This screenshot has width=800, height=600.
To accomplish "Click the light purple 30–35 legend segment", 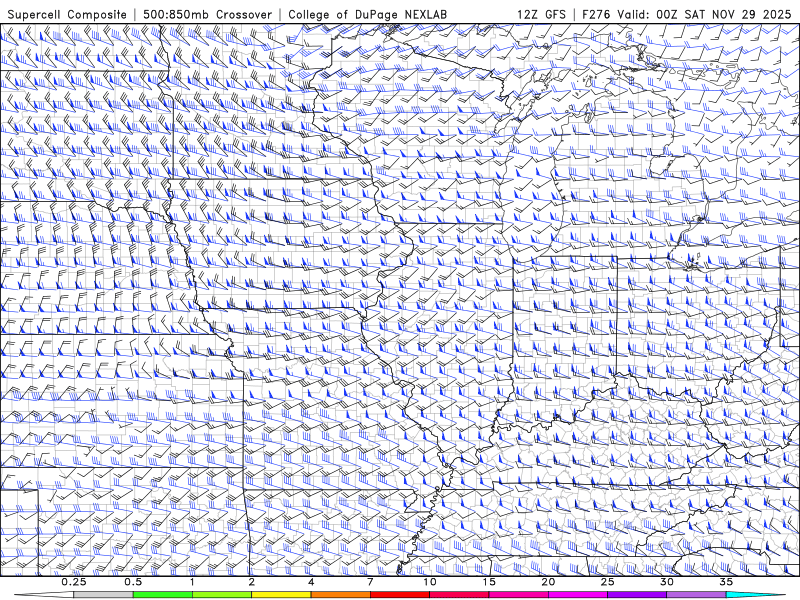I will click(x=696, y=595).
